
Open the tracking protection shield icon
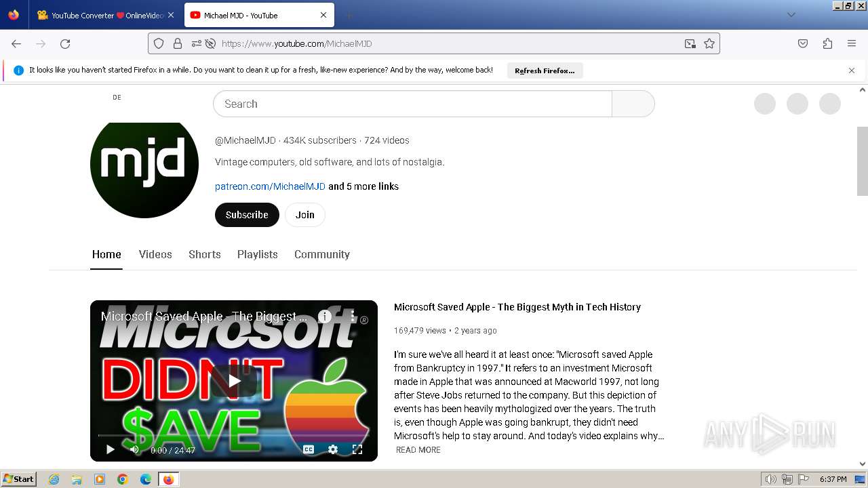click(159, 43)
